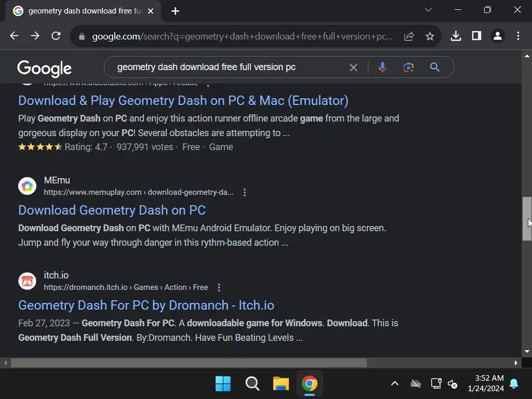Open Download & Play Geometry Dash Emulator link

[x=183, y=101]
